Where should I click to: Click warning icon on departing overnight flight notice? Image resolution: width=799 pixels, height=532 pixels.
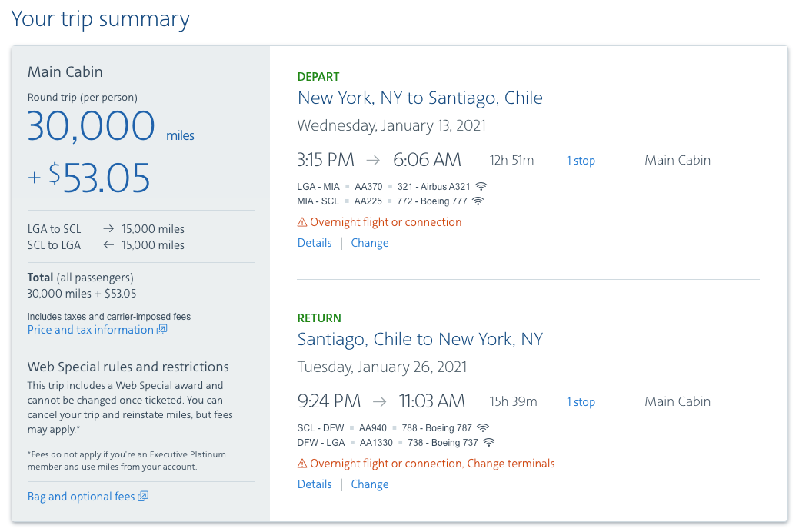point(302,222)
